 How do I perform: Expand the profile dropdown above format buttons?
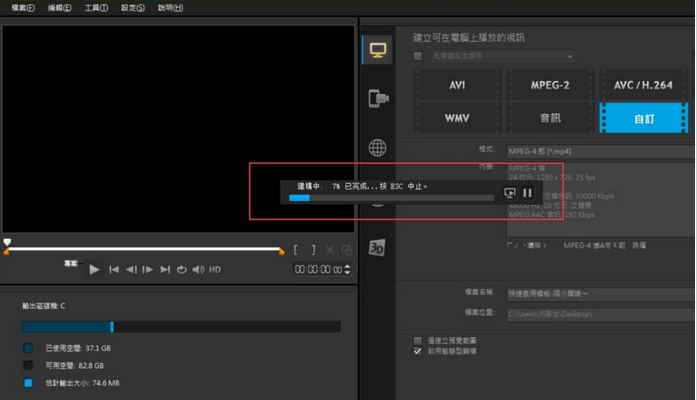point(570,57)
